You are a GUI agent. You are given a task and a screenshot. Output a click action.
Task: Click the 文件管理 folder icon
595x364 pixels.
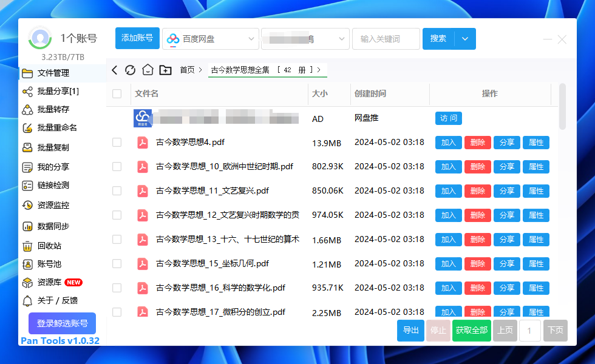tap(27, 73)
